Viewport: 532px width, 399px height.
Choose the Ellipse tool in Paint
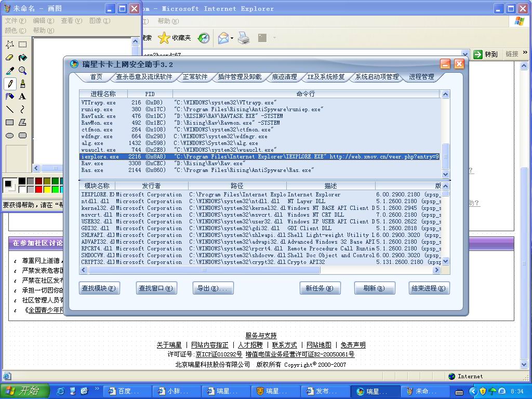coord(10,136)
